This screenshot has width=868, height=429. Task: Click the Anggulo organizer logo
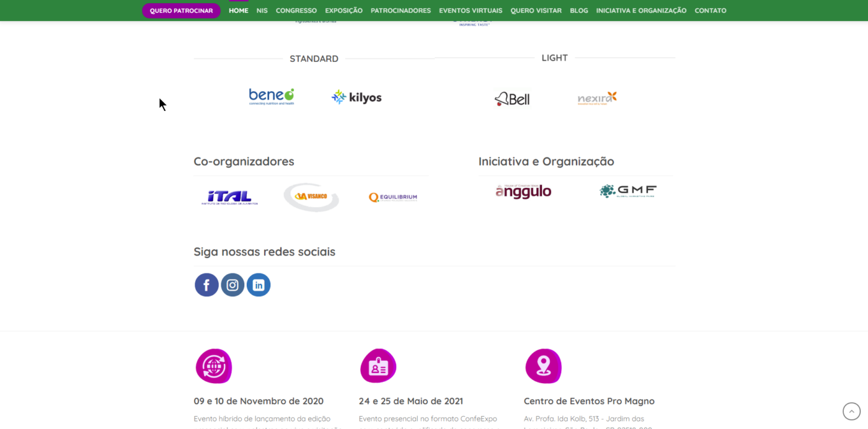click(x=523, y=192)
